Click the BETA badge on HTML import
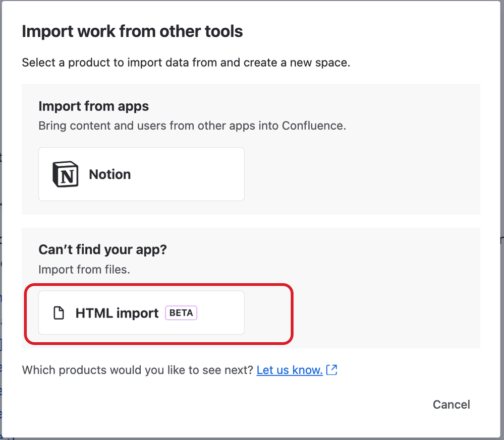The width and height of the screenshot is (504, 440). pyautogui.click(x=181, y=313)
